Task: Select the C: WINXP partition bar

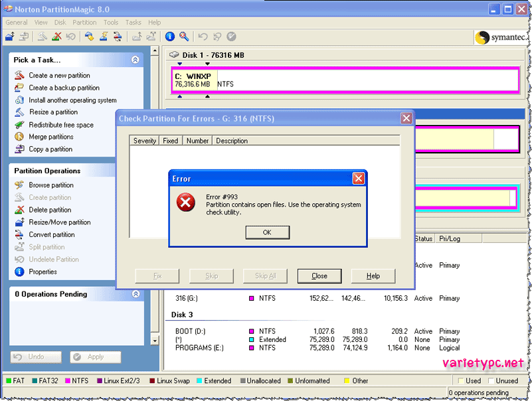Action: [345, 80]
